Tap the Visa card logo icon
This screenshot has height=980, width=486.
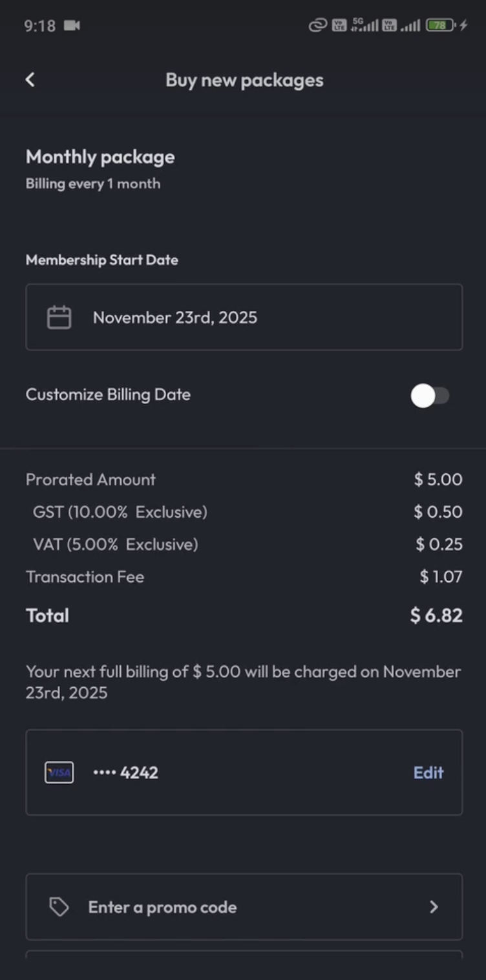click(59, 772)
